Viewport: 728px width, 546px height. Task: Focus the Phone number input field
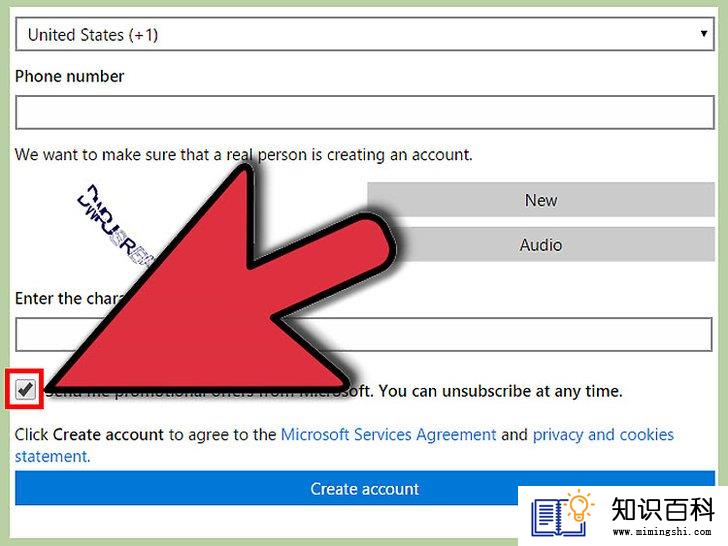[x=365, y=112]
